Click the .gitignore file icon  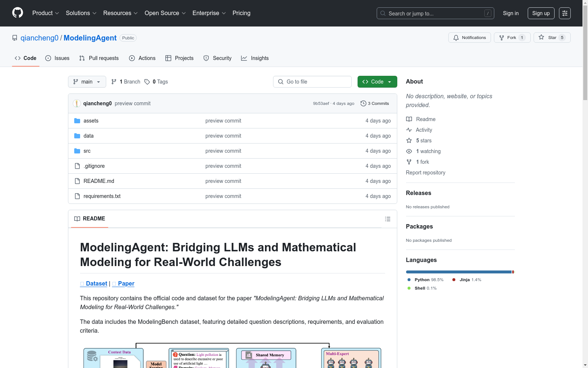tap(77, 166)
